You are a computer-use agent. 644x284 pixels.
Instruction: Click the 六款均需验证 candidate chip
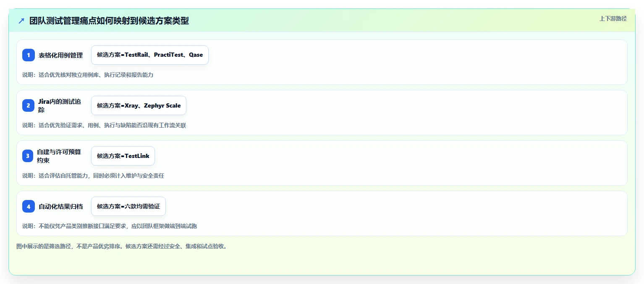pos(128,206)
